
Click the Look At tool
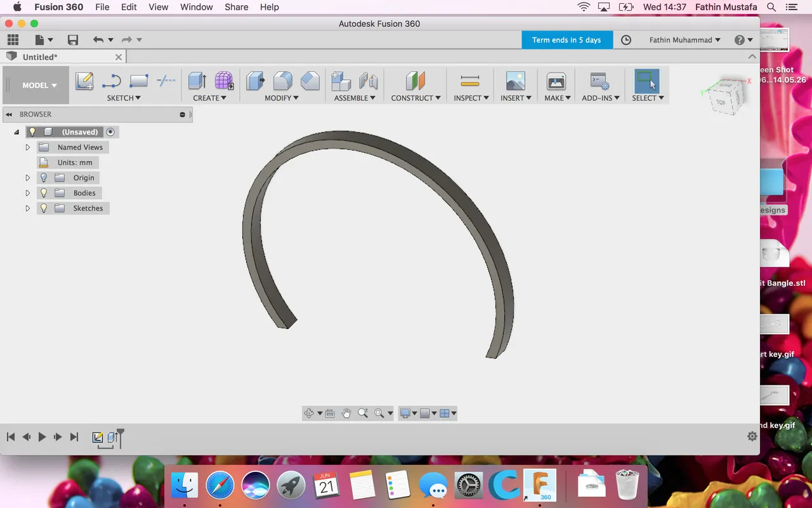pos(330,413)
